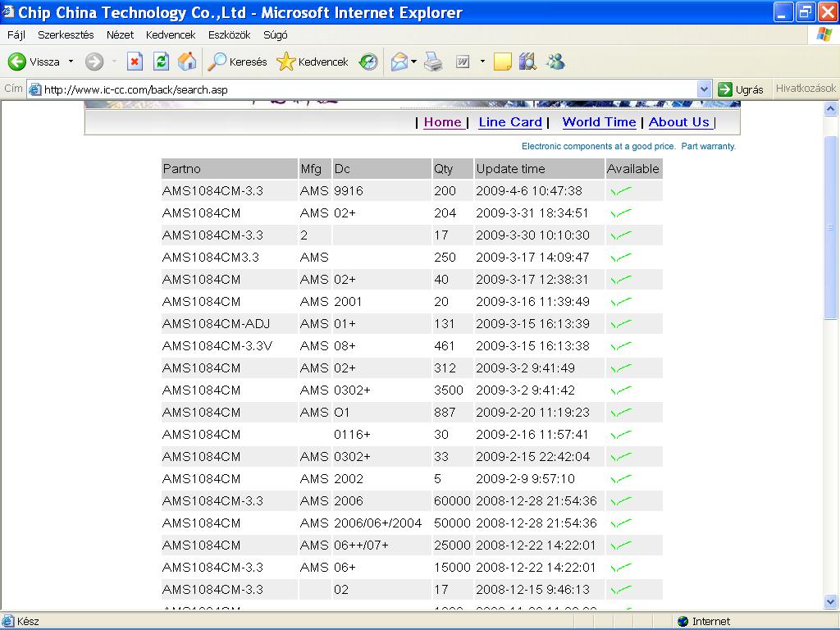Open Keresés search magnifier

(217, 62)
